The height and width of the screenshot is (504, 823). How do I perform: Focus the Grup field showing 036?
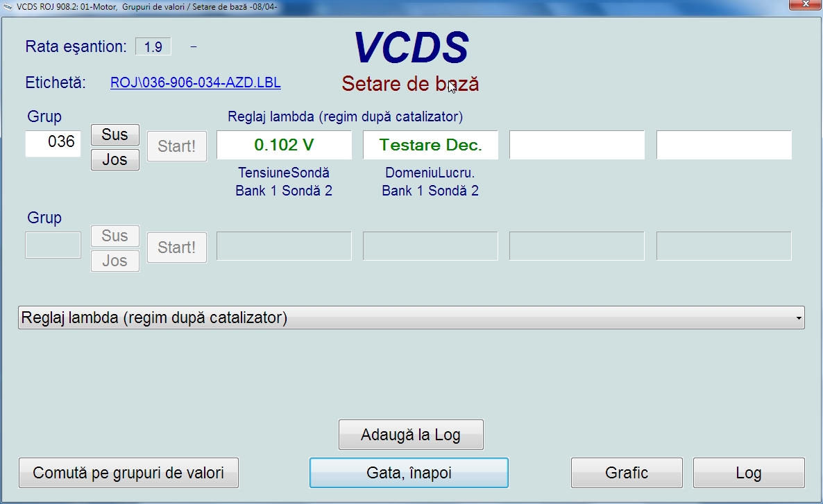click(x=53, y=144)
